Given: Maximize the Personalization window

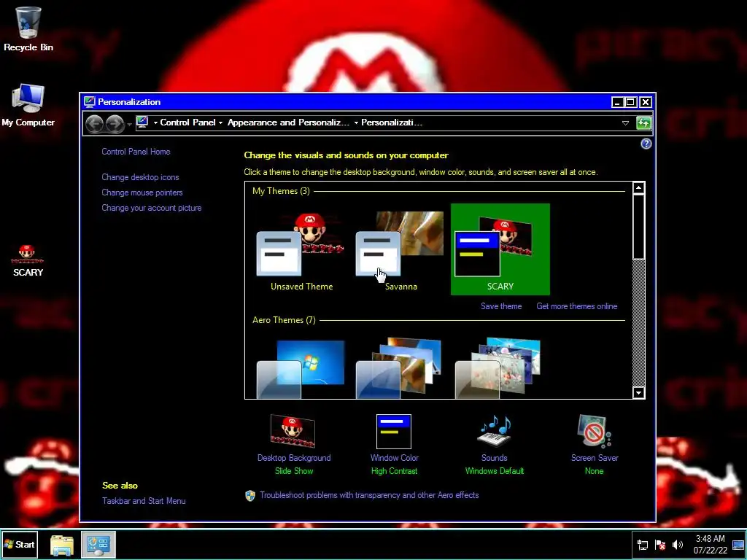Looking at the screenshot, I should [630, 102].
